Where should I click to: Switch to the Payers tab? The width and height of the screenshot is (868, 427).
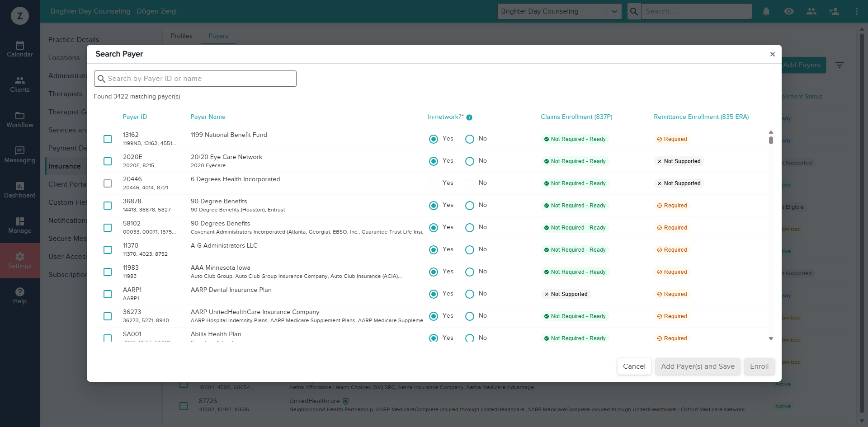pyautogui.click(x=218, y=36)
